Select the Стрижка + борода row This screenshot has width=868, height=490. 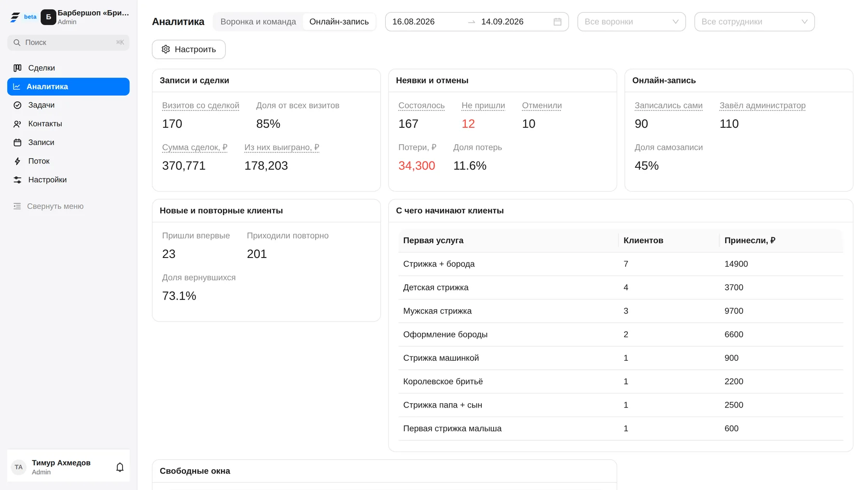point(621,264)
